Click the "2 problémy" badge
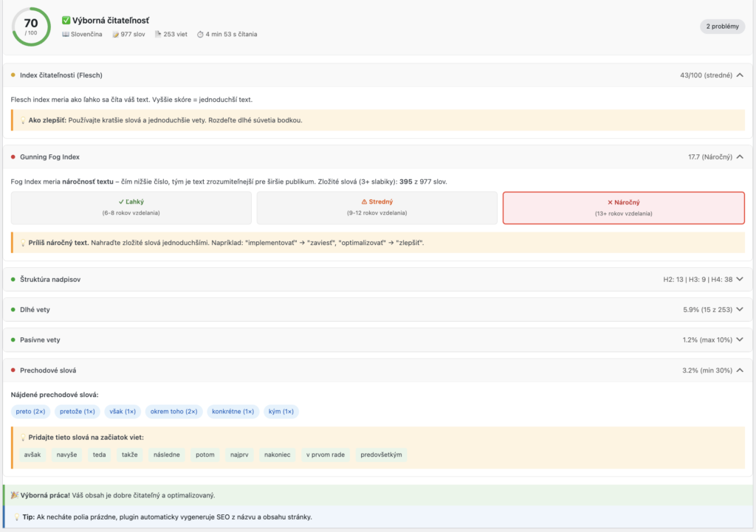The width and height of the screenshot is (756, 532). pos(721,26)
